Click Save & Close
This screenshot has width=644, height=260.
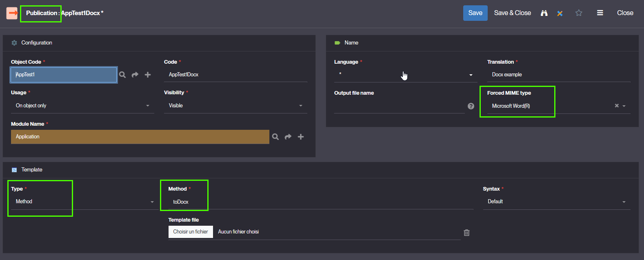point(512,13)
